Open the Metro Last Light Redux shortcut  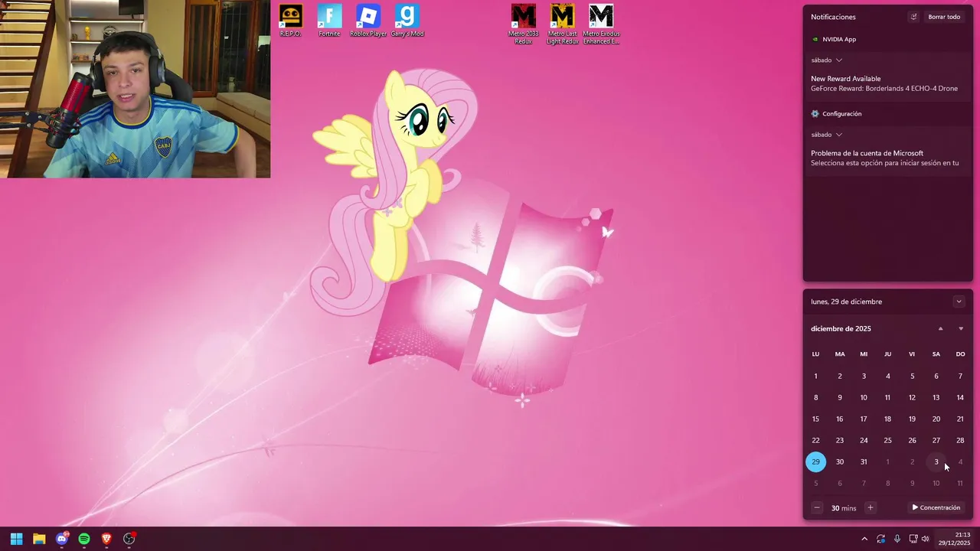coord(563,24)
